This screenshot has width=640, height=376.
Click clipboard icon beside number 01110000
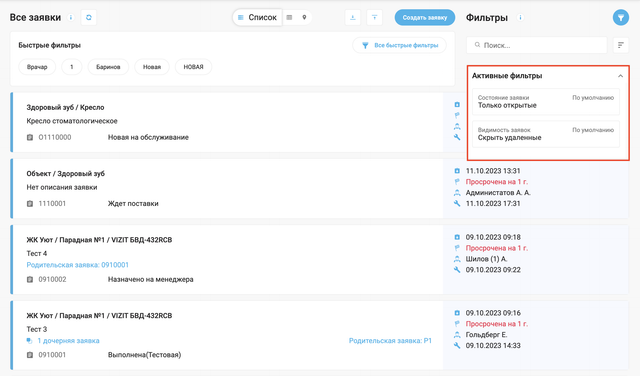pos(30,138)
